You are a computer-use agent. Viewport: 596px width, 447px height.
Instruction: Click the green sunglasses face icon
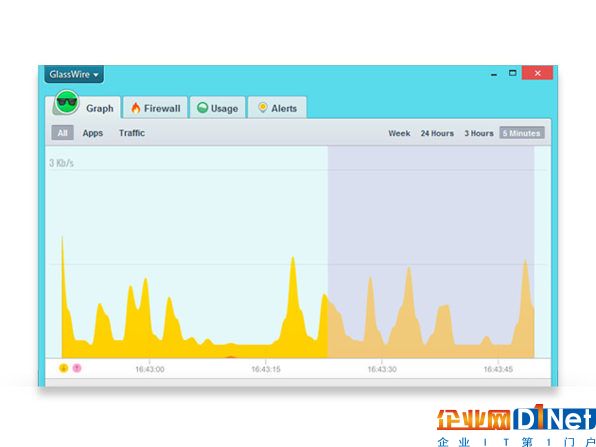[x=67, y=102]
